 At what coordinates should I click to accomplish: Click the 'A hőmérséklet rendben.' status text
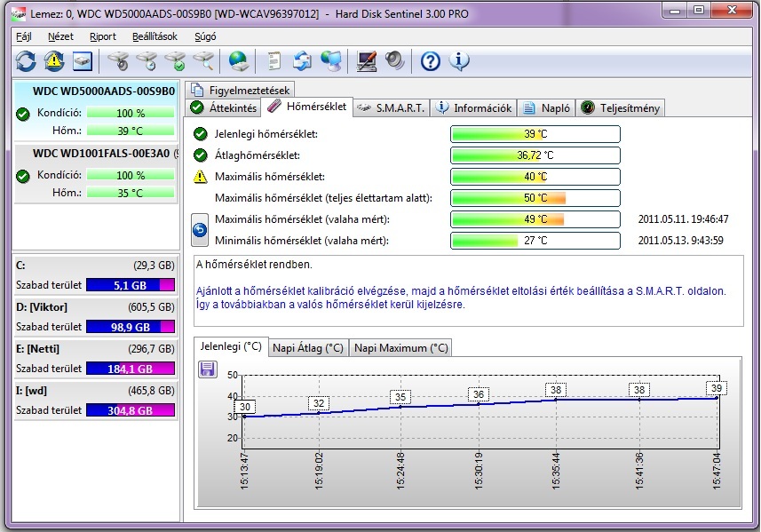tap(254, 265)
